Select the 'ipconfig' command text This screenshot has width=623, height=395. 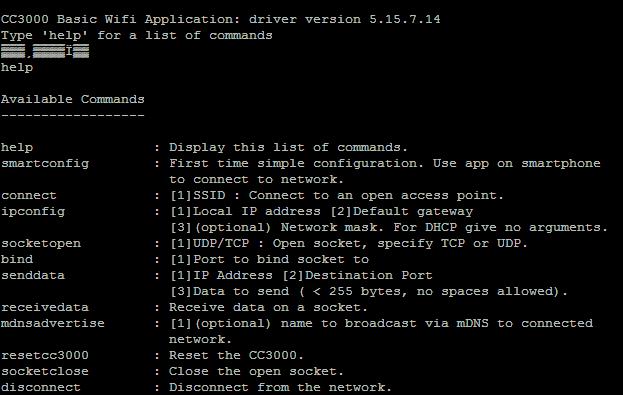click(33, 211)
